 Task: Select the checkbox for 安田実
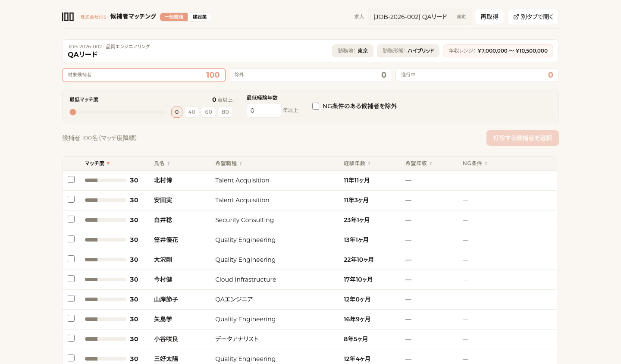click(71, 199)
